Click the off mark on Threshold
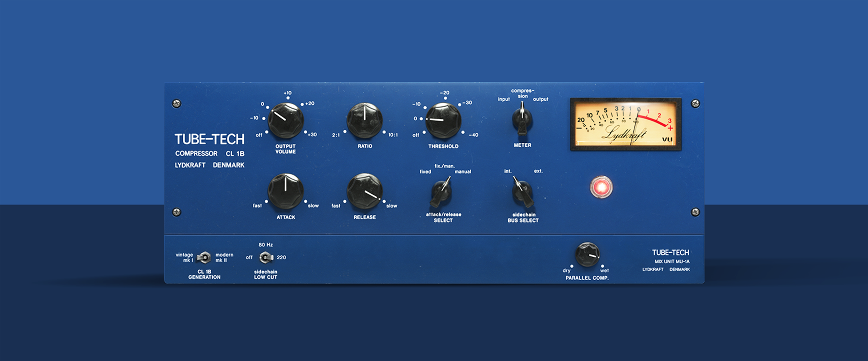The image size is (868, 361). [x=416, y=135]
